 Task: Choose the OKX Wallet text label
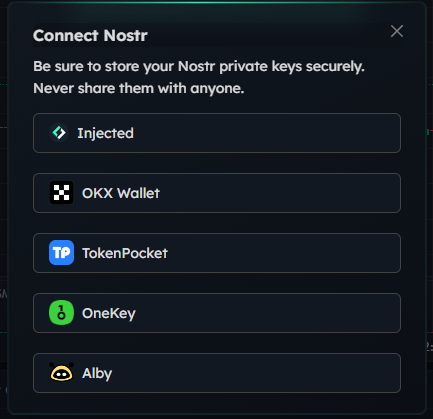pos(121,193)
